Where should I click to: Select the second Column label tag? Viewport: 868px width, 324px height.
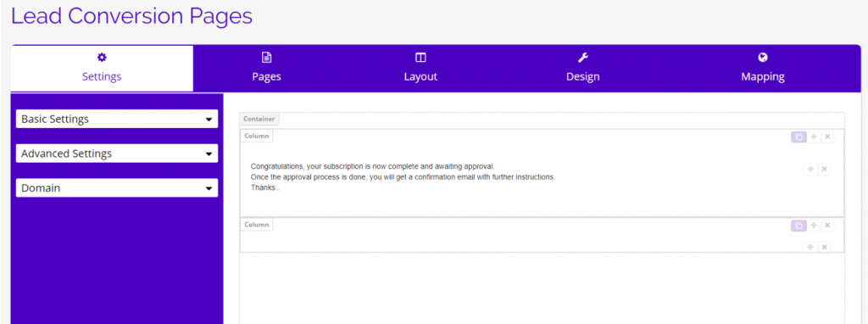[x=256, y=225]
